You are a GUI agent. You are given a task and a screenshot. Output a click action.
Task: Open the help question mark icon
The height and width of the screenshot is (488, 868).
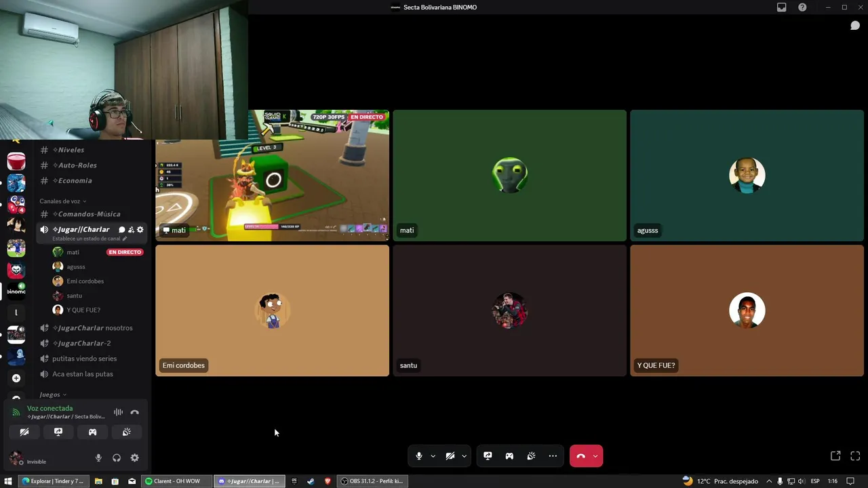point(802,7)
